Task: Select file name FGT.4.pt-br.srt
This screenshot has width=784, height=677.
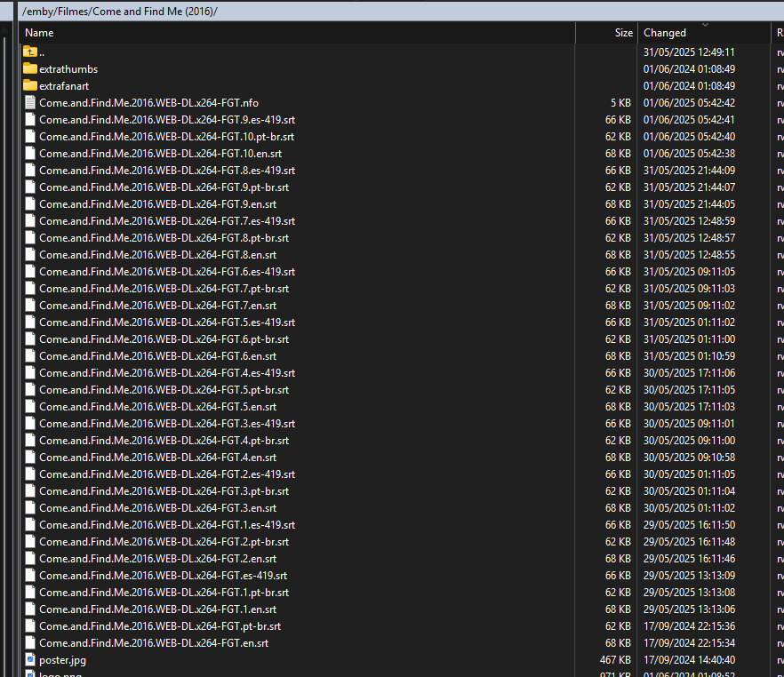Action: [x=164, y=441]
